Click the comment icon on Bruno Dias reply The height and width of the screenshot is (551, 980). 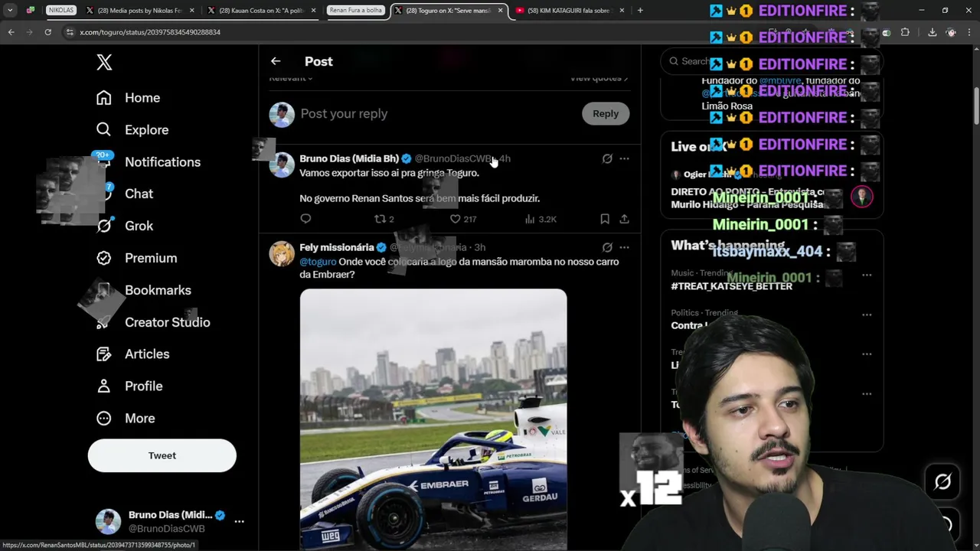(x=305, y=219)
